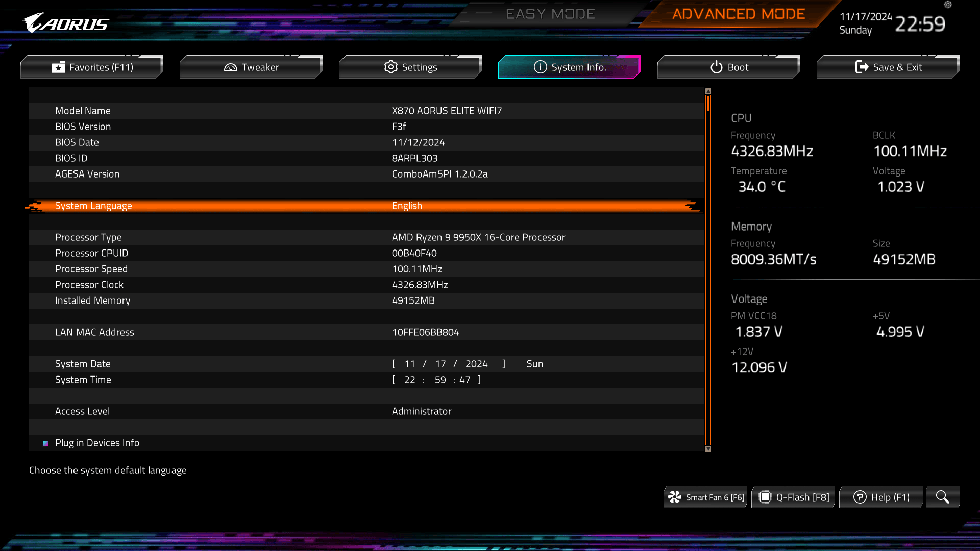Image resolution: width=980 pixels, height=551 pixels.
Task: Click the search magnifier icon
Action: click(943, 497)
